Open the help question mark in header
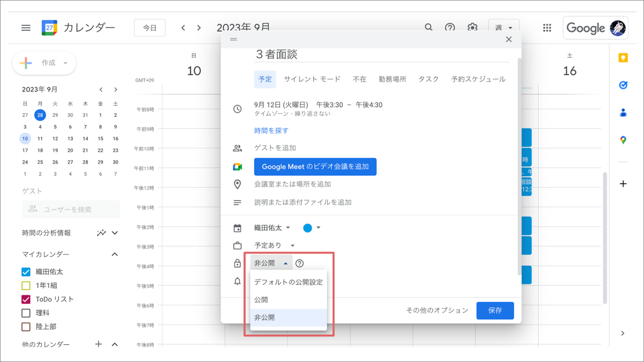This screenshot has height=362, width=644. pos(450,28)
